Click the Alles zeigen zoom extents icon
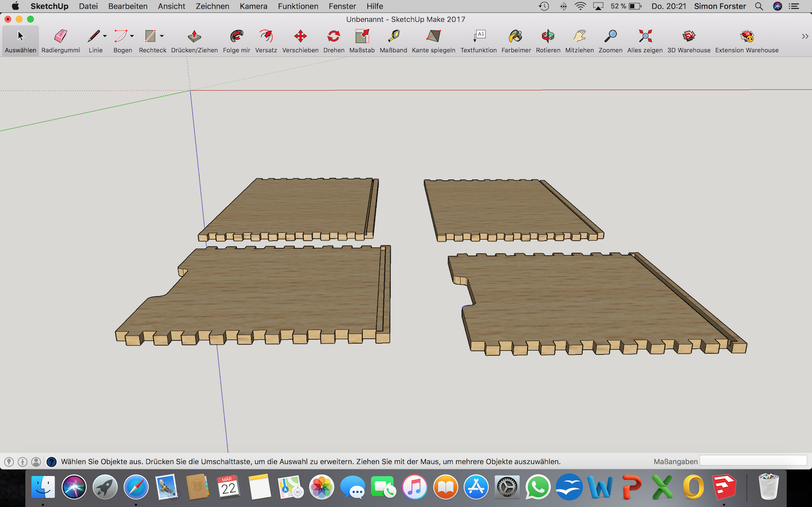Viewport: 812px width, 507px height. tap(645, 36)
